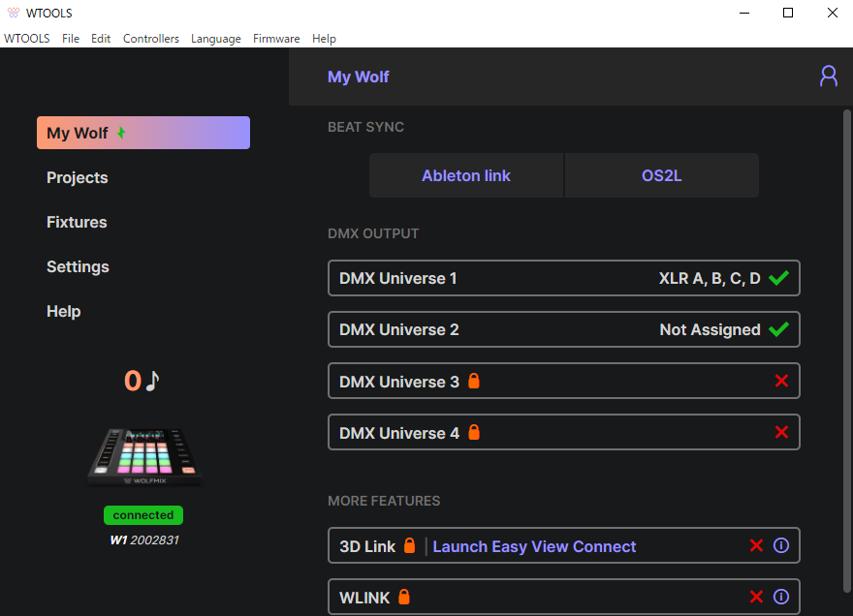Click the WLINK label
Viewport: 853px width, 616px height.
[364, 598]
